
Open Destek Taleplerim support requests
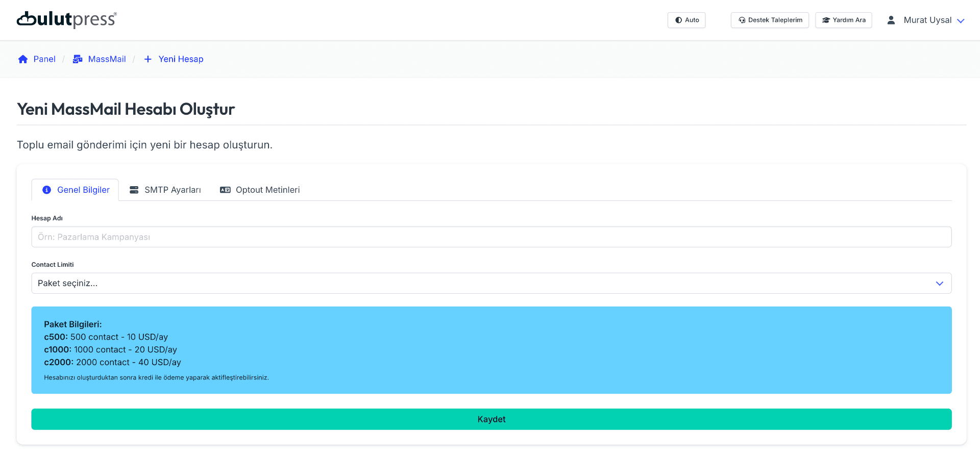pos(770,20)
